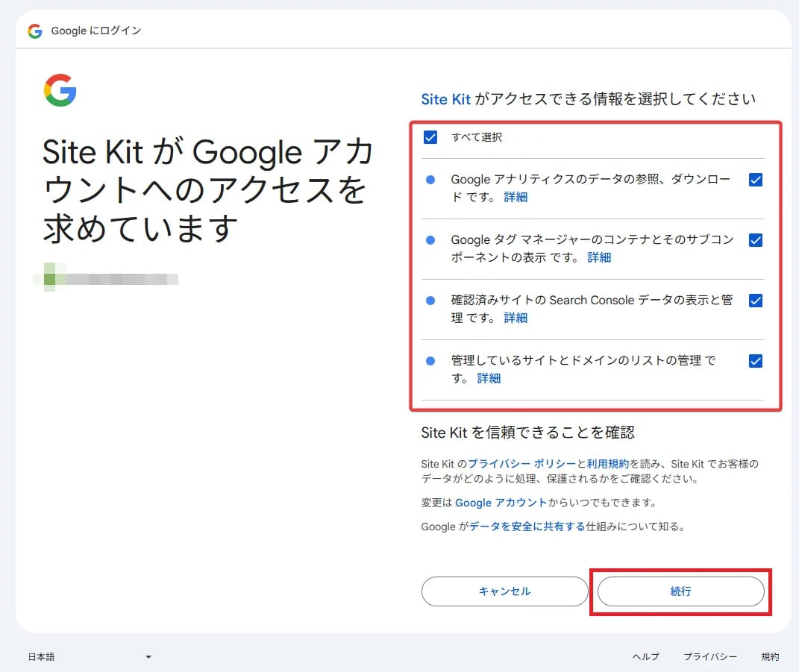Click the small Google logo in header
The image size is (799, 672).
pyautogui.click(x=34, y=31)
